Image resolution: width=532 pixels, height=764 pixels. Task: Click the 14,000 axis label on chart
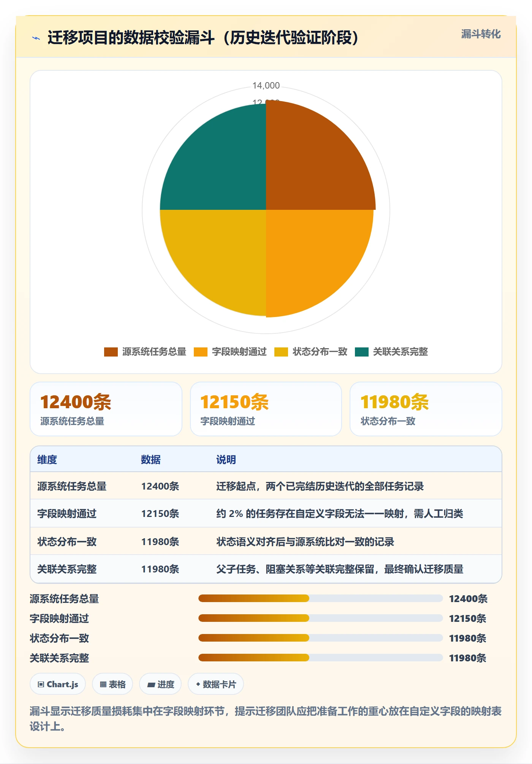pyautogui.click(x=266, y=86)
